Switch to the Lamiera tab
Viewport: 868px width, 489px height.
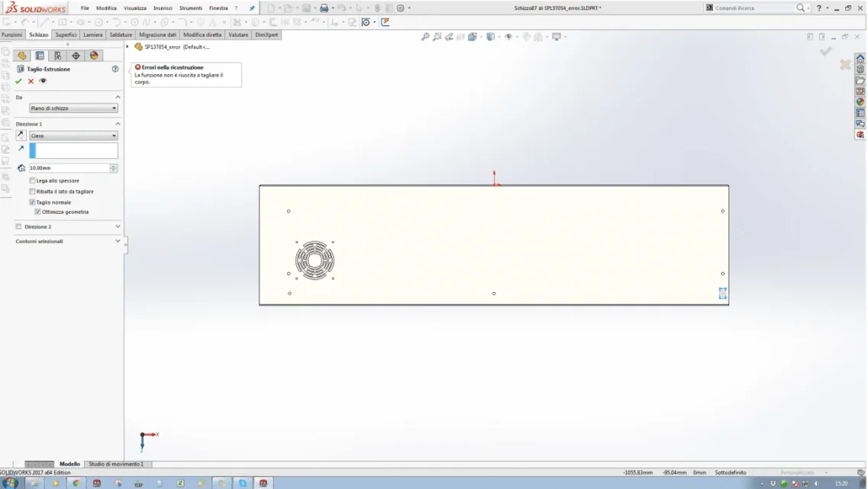pyautogui.click(x=93, y=34)
